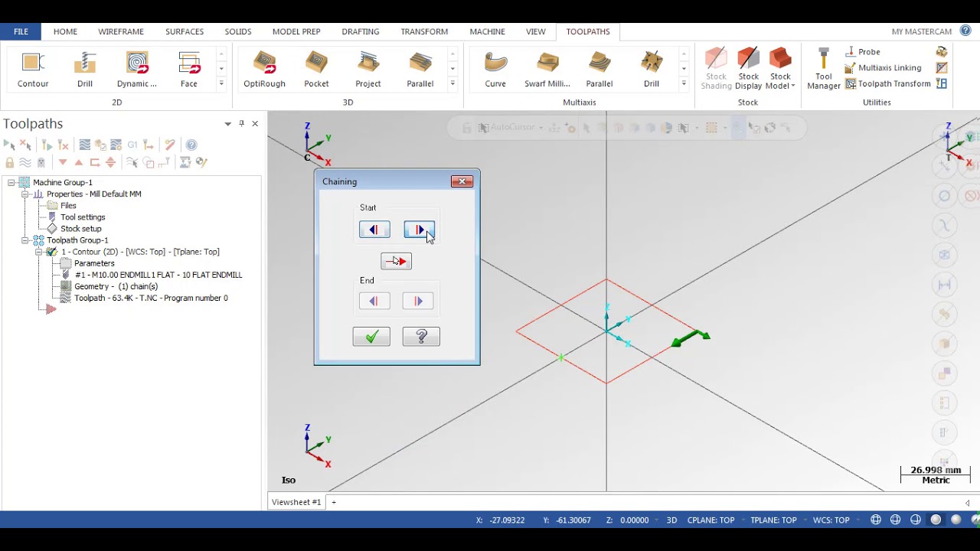This screenshot has width=980, height=551.
Task: Expand the Multiaxis toolpath gallery
Action: (684, 83)
